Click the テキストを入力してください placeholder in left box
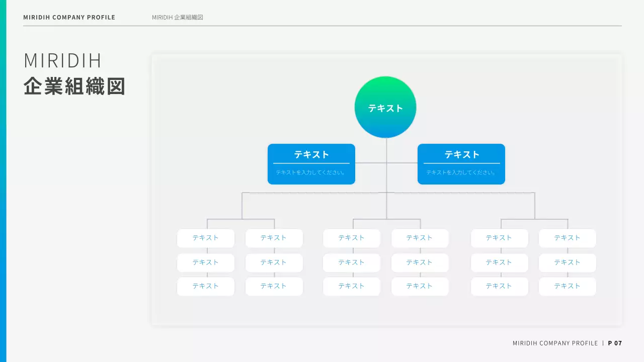Viewport: 644px width, 362px height. [311, 172]
